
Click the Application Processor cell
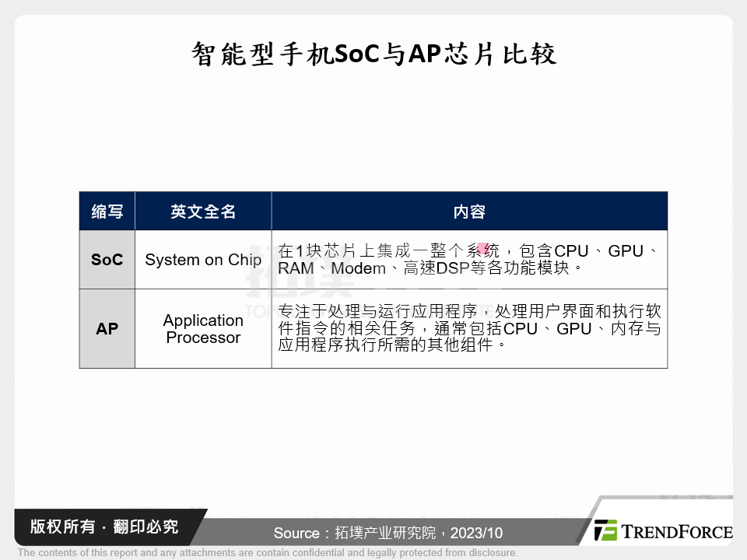click(x=202, y=328)
